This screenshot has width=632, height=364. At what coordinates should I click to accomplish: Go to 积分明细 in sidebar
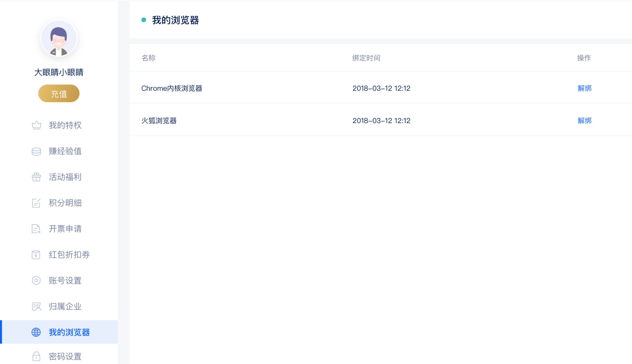click(65, 203)
